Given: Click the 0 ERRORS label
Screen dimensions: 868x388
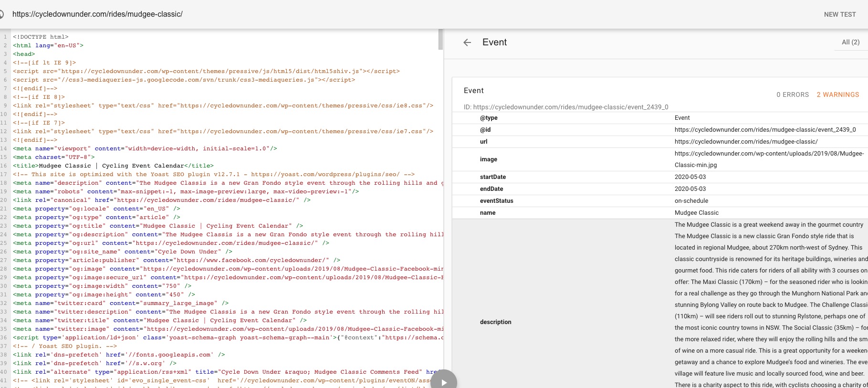Looking at the screenshot, I should point(792,94).
